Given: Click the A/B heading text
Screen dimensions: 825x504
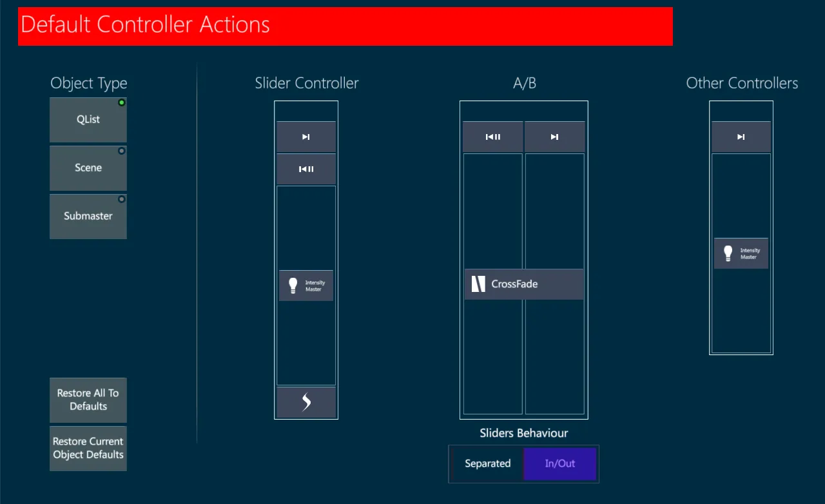Looking at the screenshot, I should click(x=525, y=83).
